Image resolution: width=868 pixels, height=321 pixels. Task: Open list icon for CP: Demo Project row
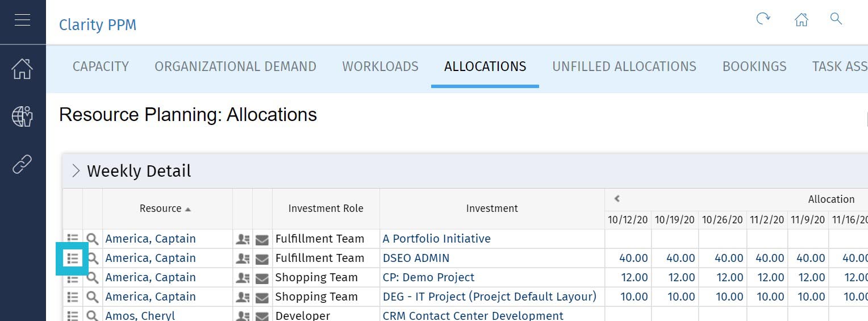(x=73, y=278)
